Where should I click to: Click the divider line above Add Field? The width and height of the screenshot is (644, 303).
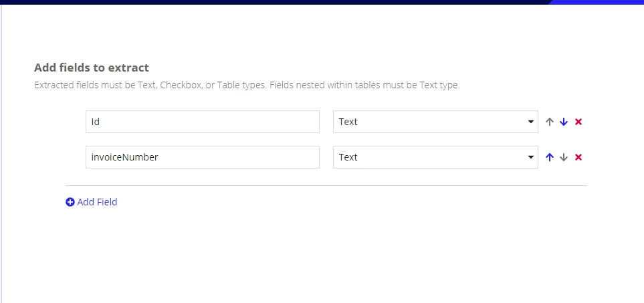[x=326, y=185]
